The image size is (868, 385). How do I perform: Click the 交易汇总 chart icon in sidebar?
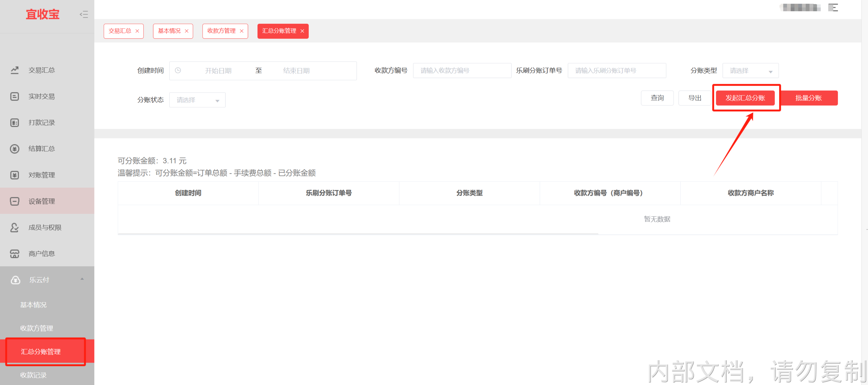point(15,70)
